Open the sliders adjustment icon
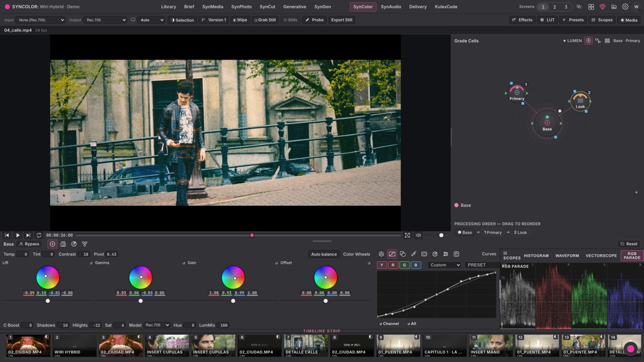The width and height of the screenshot is (644, 362). coord(445,254)
